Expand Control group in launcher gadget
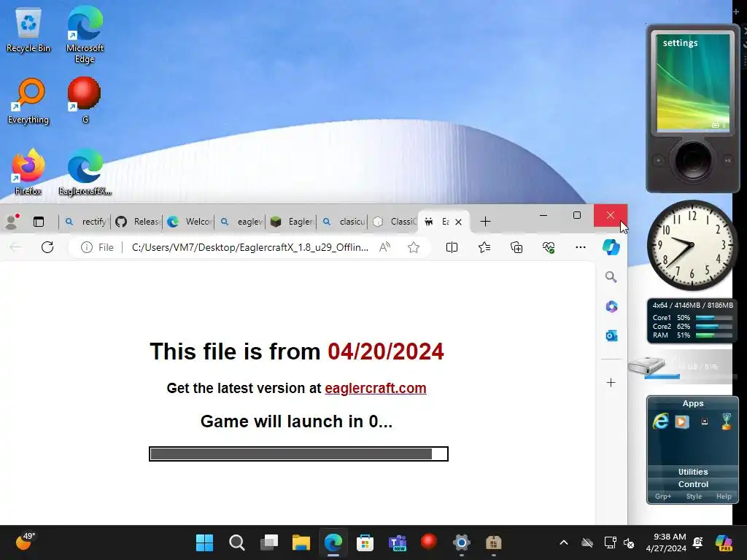The image size is (747, 560). 693,484
